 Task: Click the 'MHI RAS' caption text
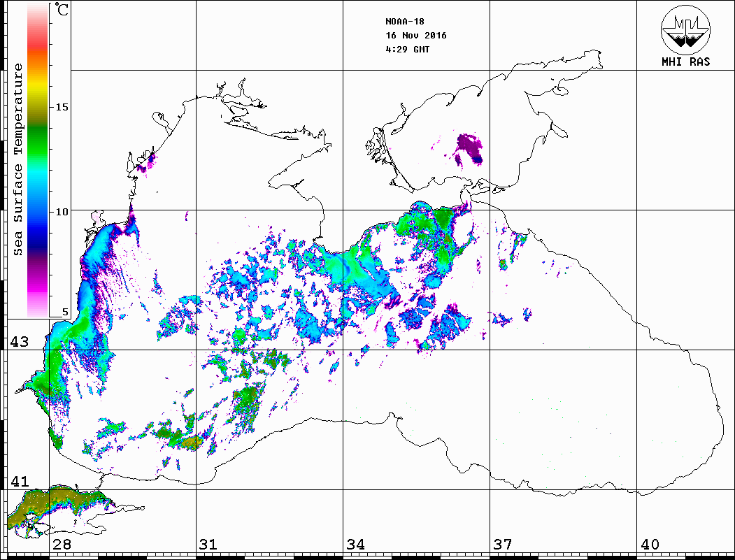[686, 62]
